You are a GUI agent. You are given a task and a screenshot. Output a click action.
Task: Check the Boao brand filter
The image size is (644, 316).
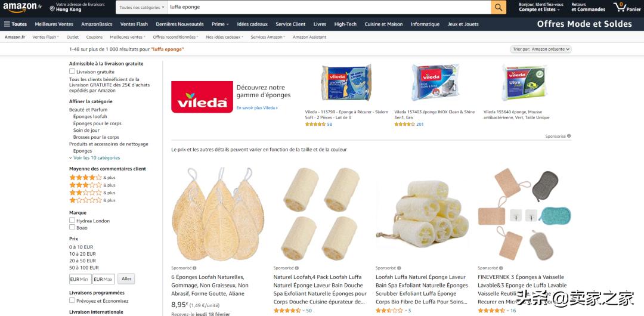coord(72,227)
